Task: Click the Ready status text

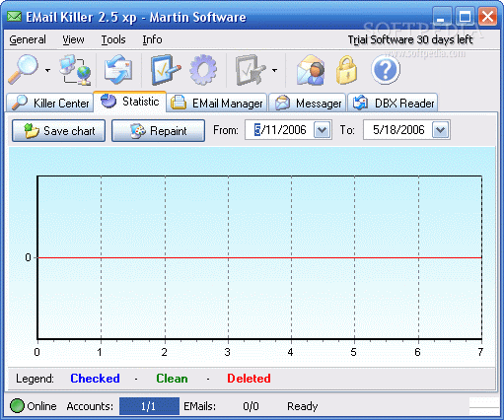Action: tap(303, 406)
